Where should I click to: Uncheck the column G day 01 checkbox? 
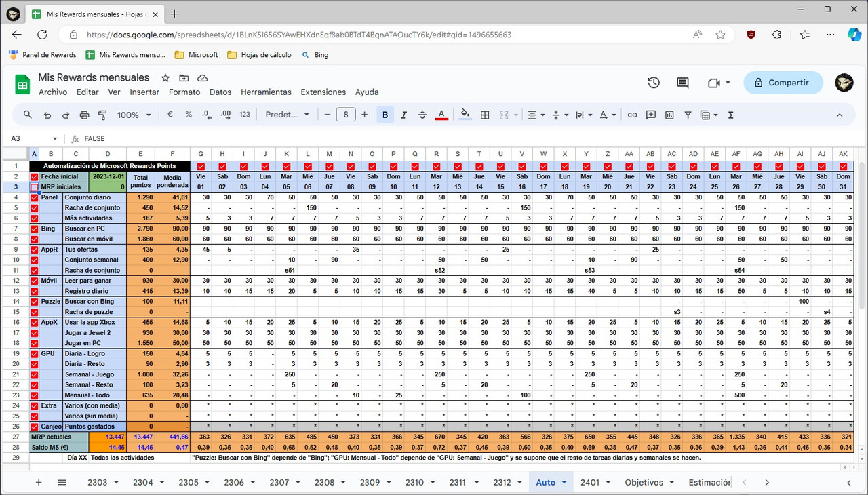[201, 166]
